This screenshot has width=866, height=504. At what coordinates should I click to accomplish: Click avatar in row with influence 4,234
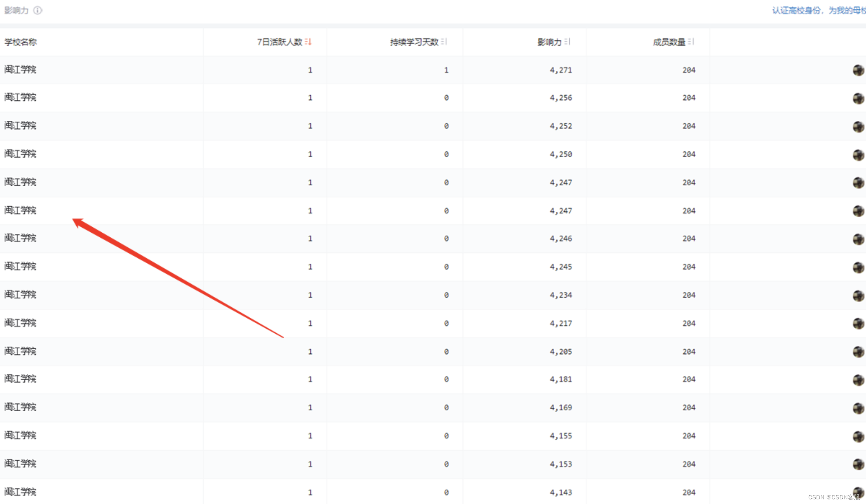(x=858, y=296)
